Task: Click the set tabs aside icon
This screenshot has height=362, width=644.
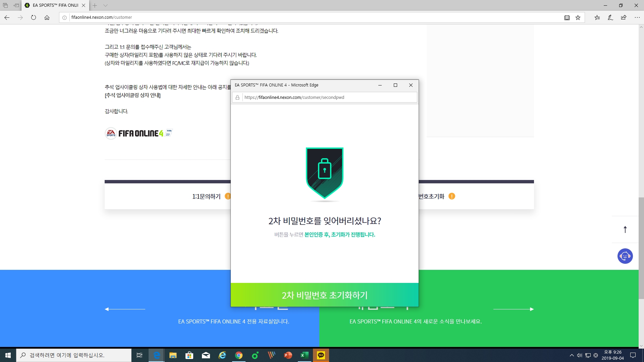Action: 16,5
